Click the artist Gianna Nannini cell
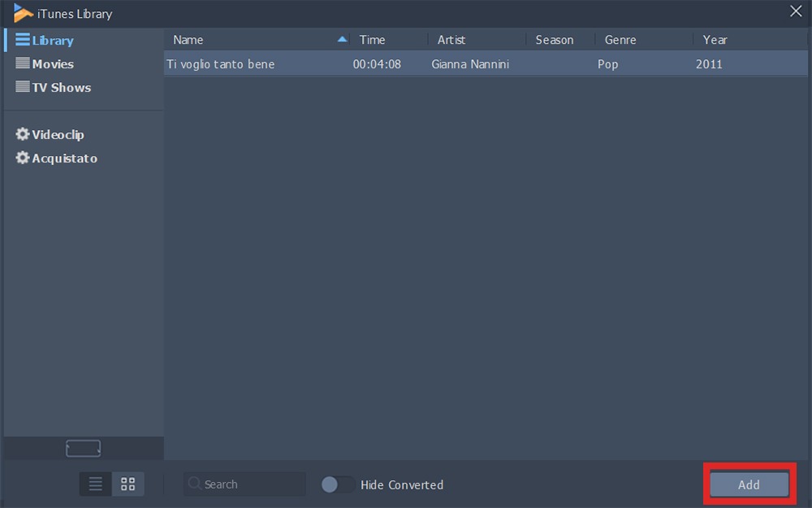Screen dimensions: 812x508 (x=470, y=64)
